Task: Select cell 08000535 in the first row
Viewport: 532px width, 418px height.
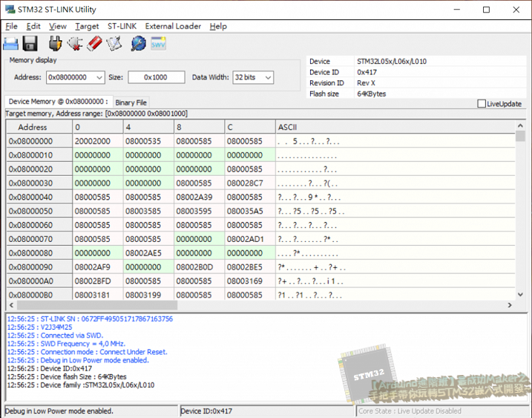Action: tap(148, 141)
